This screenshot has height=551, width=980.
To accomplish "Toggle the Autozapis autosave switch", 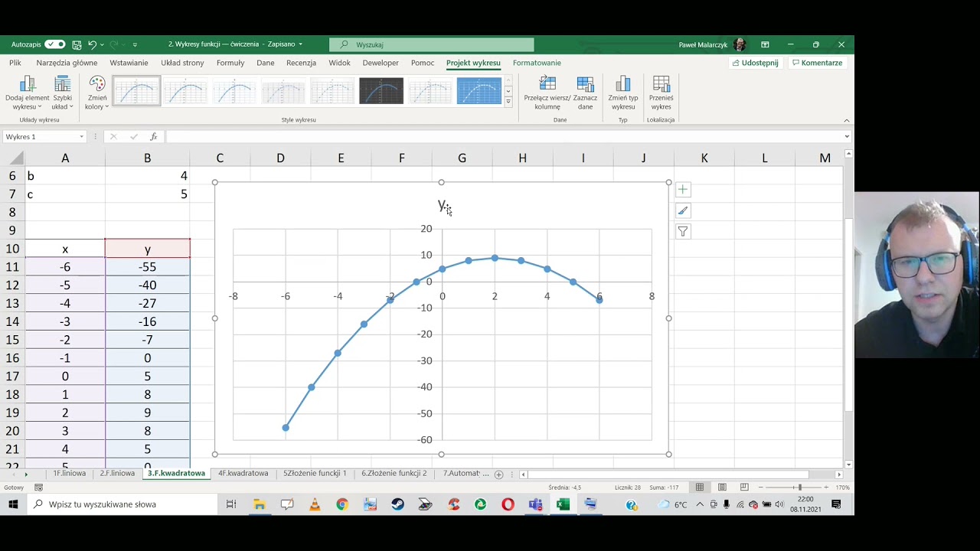I will coord(54,44).
